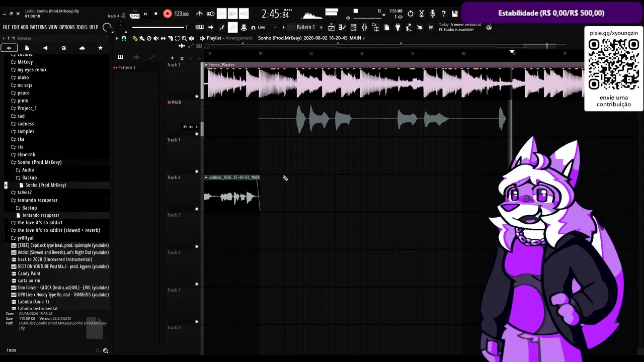Screen dimensions: 644x362
Task: Click the star favorites tab in Browser
Action: [100, 48]
